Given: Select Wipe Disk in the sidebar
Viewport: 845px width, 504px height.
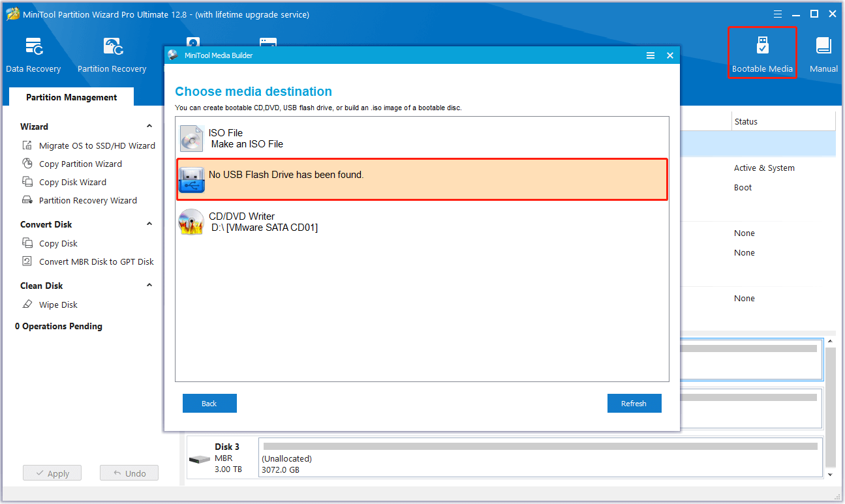Looking at the screenshot, I should [x=58, y=304].
